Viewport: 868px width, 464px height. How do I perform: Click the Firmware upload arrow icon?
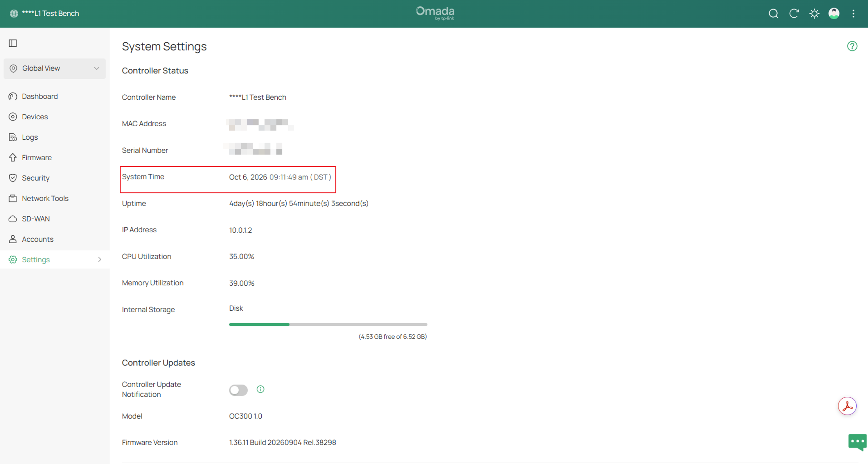13,157
